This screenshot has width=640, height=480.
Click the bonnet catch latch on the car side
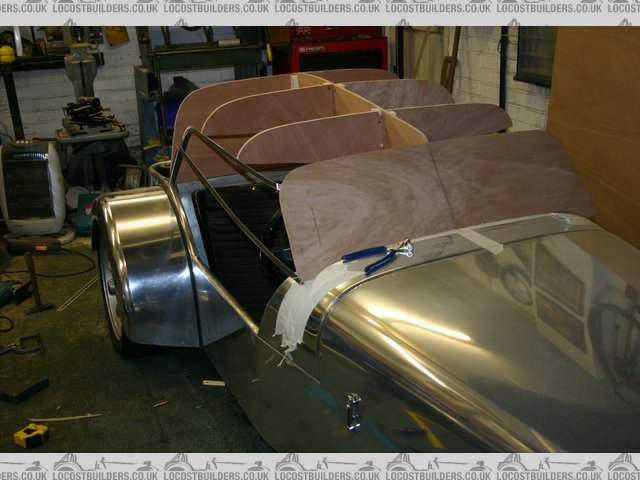pyautogui.click(x=354, y=411)
